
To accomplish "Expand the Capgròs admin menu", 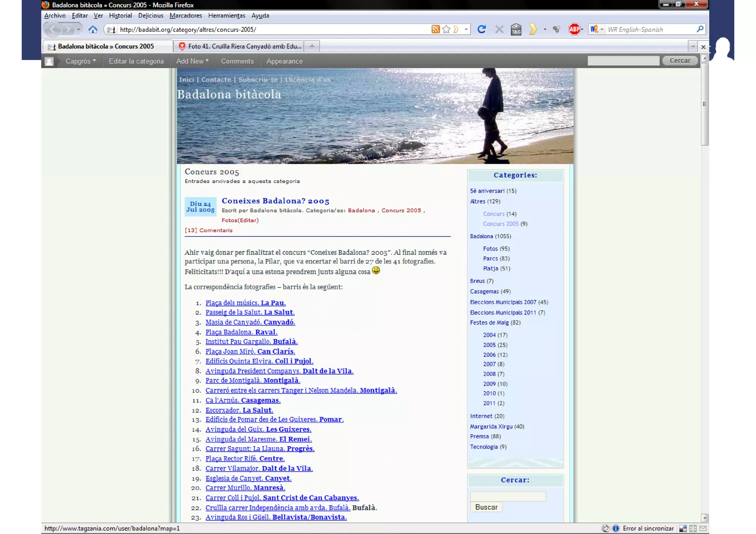I will point(80,61).
